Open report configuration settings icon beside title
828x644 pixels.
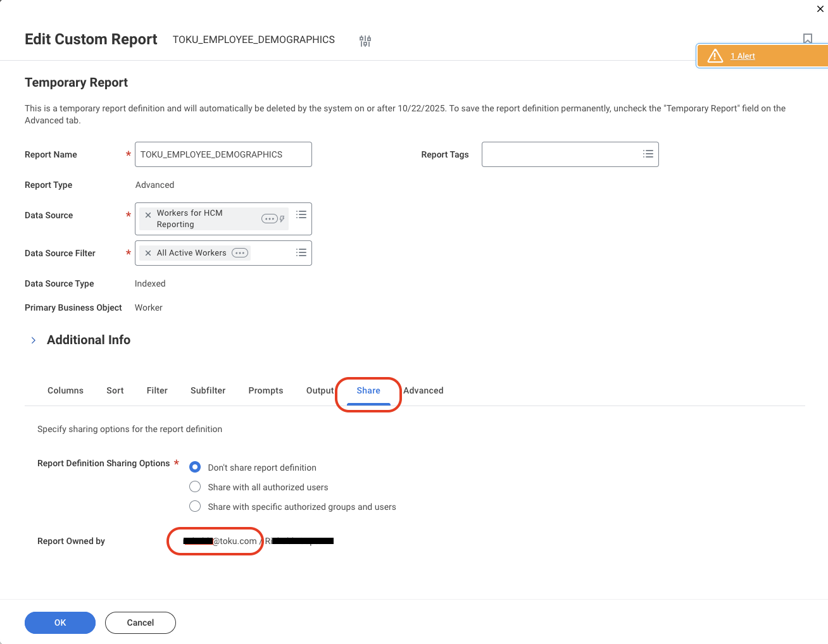365,41
